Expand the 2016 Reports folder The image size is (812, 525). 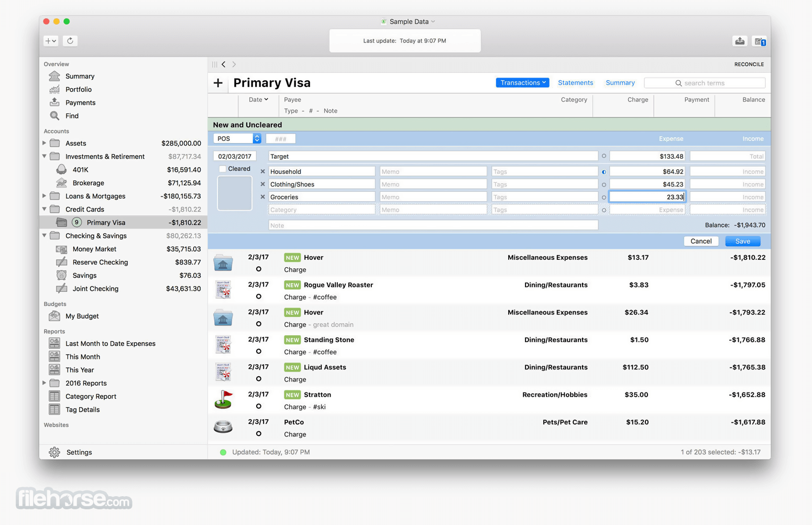tap(45, 383)
